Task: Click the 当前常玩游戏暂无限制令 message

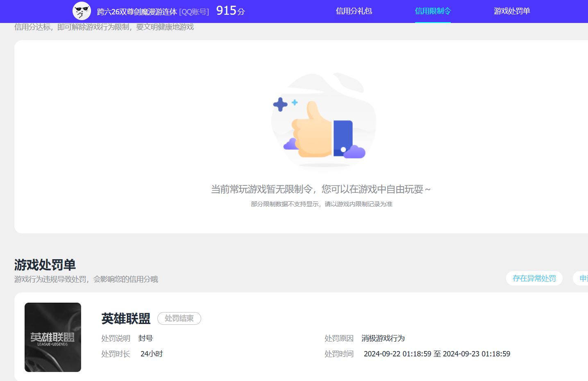Action: click(321, 189)
